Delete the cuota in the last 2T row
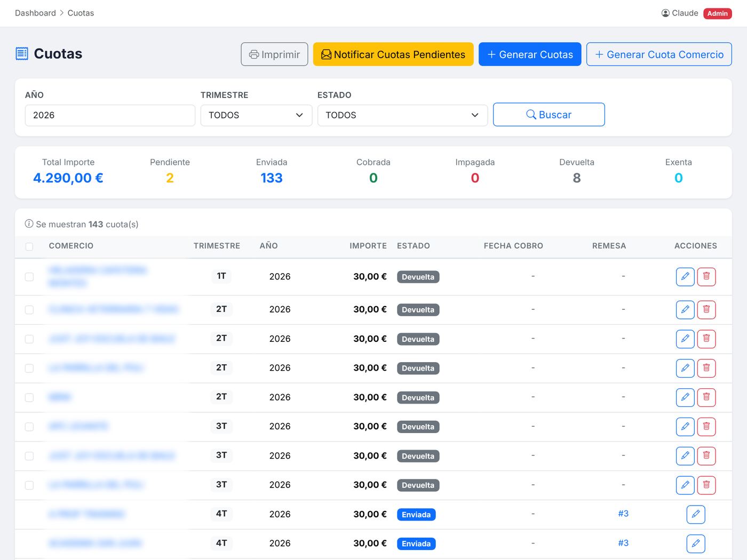Image resolution: width=747 pixels, height=560 pixels. (x=706, y=397)
